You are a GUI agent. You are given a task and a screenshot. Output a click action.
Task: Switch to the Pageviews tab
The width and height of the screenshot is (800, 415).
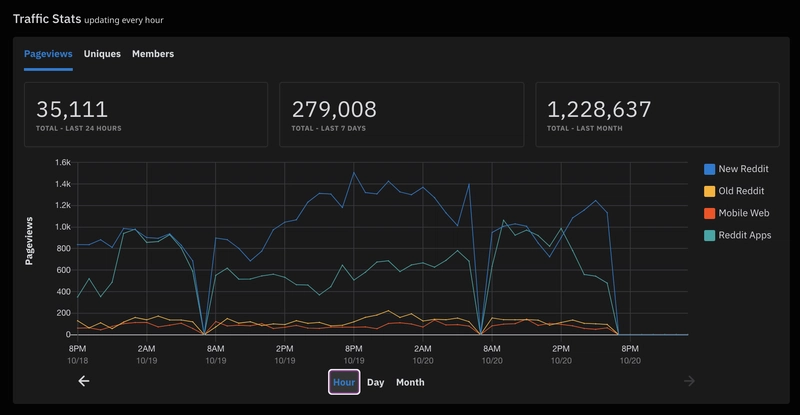48,54
